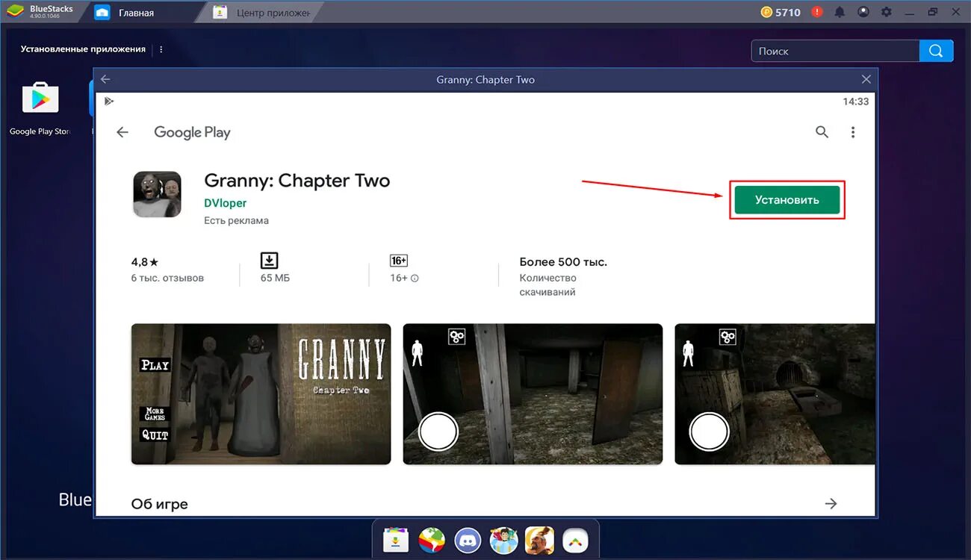Viewport: 971px width, 560px height.
Task: Click the blue search magnifier button
Action: click(x=937, y=51)
